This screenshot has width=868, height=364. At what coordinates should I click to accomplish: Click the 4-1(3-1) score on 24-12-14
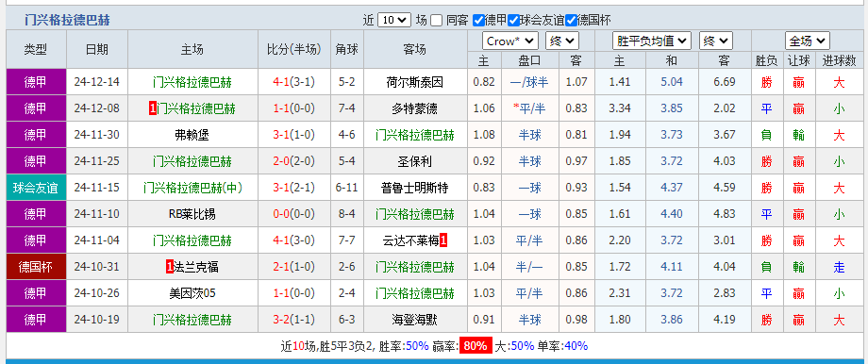point(294,82)
